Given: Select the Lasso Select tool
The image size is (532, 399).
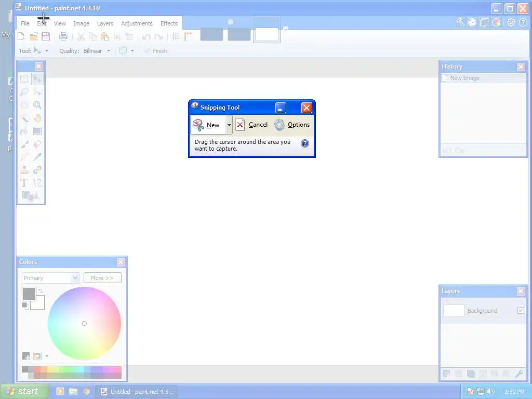Looking at the screenshot, I should [24, 91].
